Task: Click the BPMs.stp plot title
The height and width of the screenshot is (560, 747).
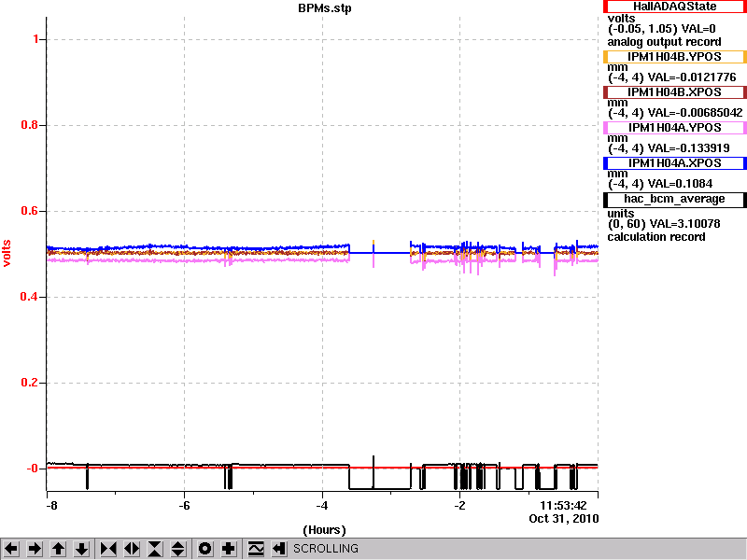Action: [325, 8]
